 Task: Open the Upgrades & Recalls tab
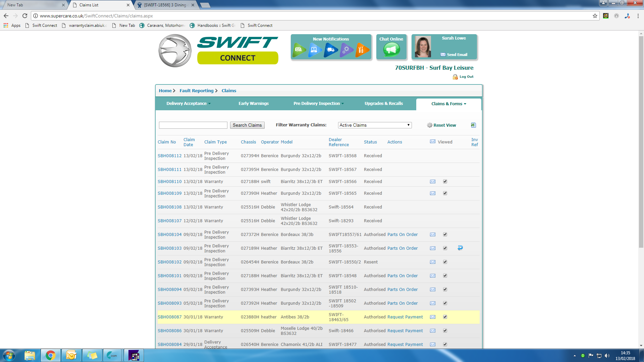point(384,104)
